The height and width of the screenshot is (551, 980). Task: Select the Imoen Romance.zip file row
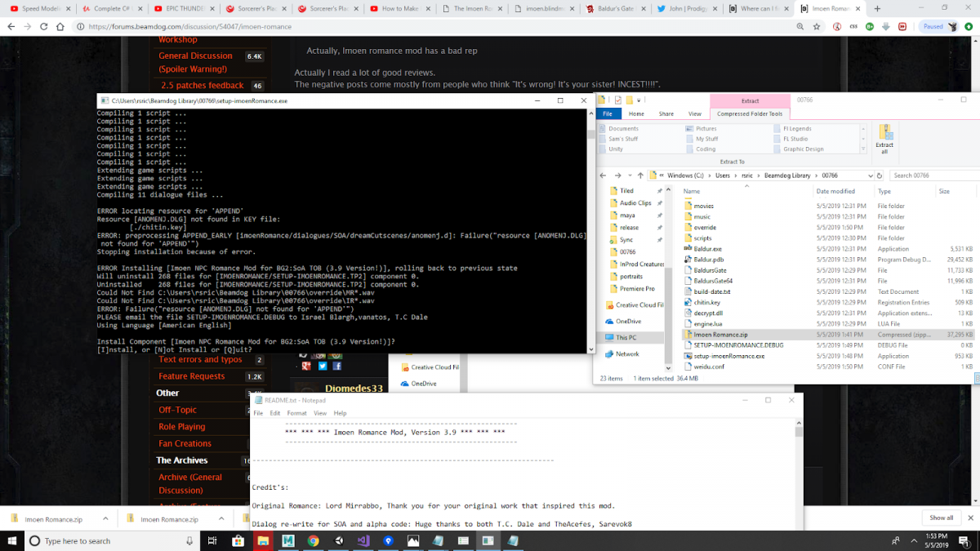(x=827, y=335)
